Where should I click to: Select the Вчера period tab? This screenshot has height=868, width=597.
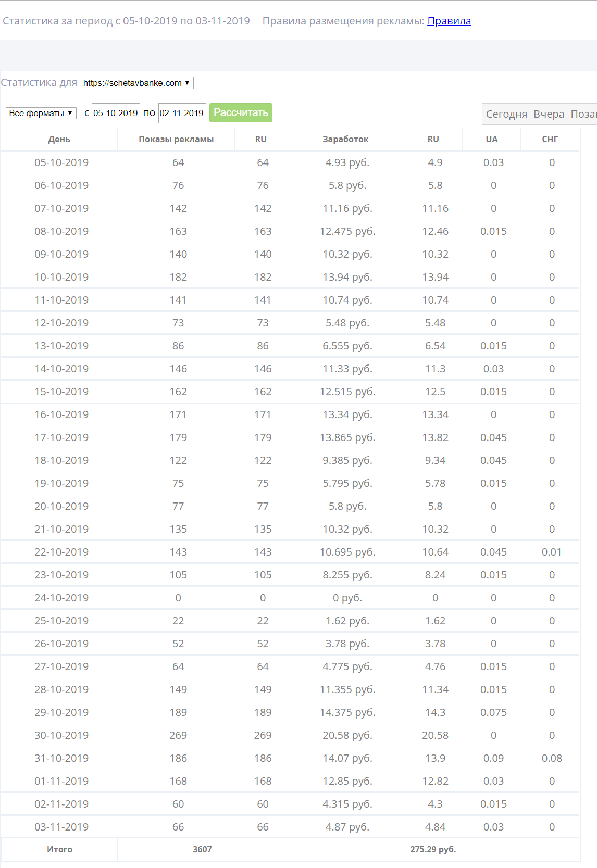tap(549, 114)
